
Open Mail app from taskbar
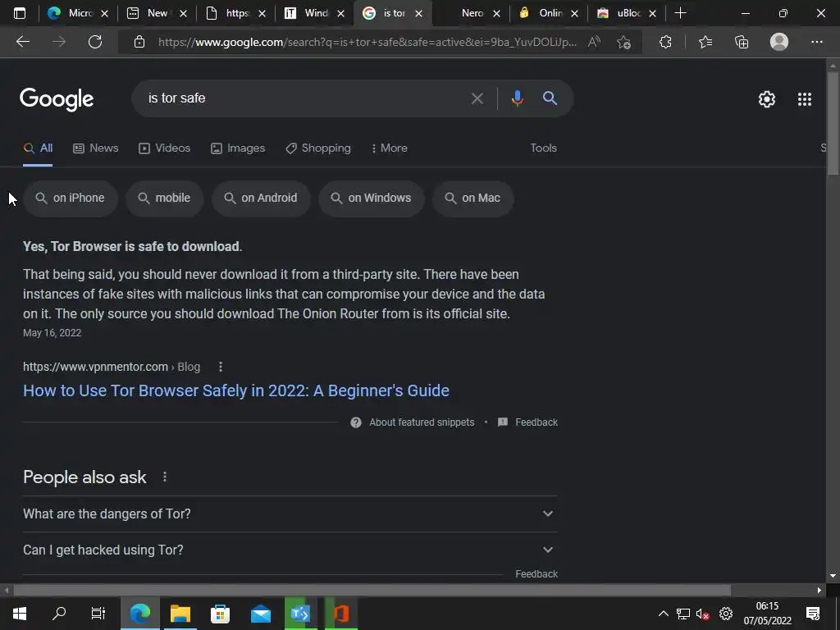click(x=261, y=613)
